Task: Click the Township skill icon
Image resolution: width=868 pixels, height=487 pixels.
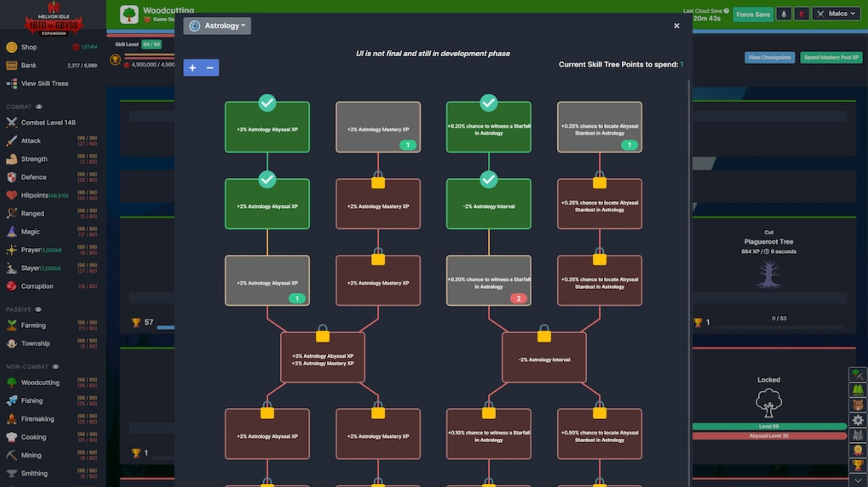Action: pos(12,344)
